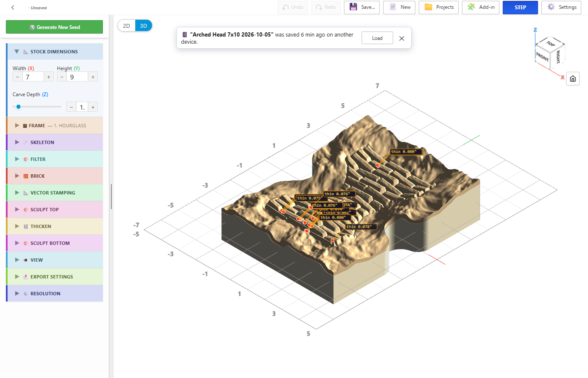Decrease the Carve Depth value
This screenshot has height=378, width=588.
[71, 107]
